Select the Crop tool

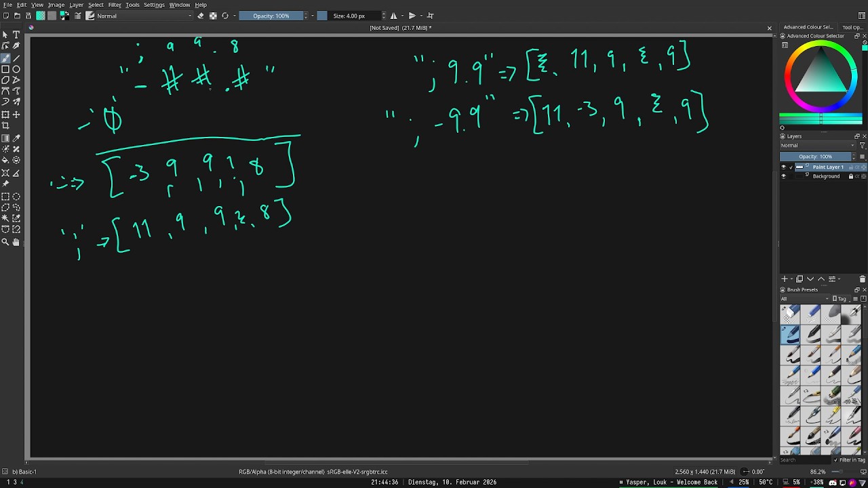[x=5, y=126]
